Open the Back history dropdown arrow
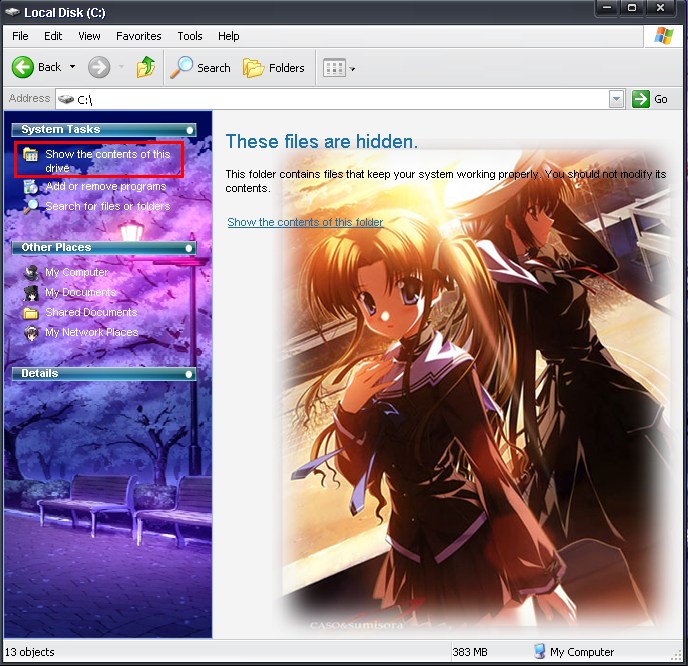The height and width of the screenshot is (666, 688). [72, 67]
